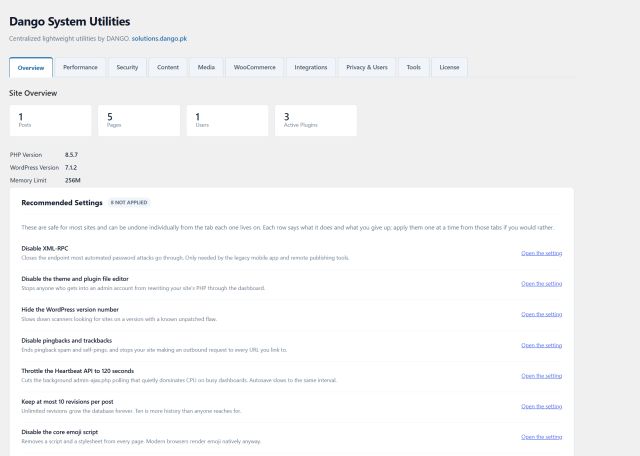Open the Privacy & Users tab

pos(367,67)
